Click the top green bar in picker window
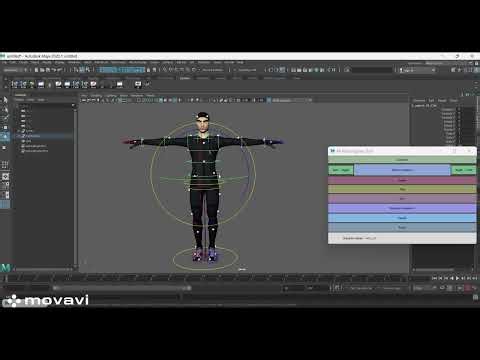480x360 pixels. [402, 160]
